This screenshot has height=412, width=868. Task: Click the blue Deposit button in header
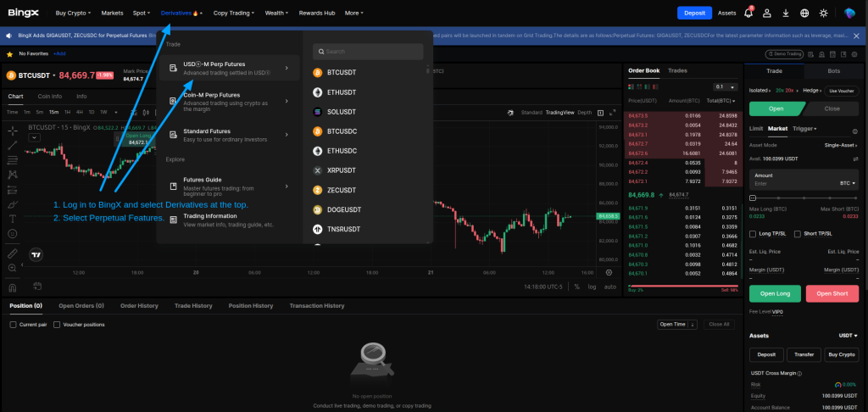tap(694, 13)
